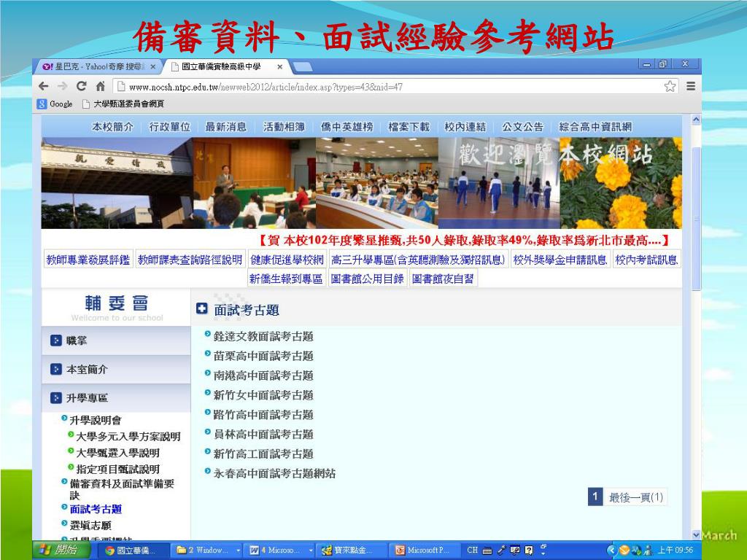Close the 星巴克 Yahoo tab
Screen dimensions: 747x560
click(x=153, y=66)
